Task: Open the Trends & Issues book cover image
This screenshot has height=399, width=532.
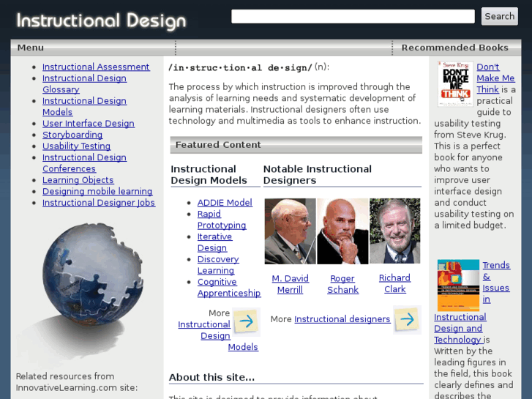Action: (x=458, y=286)
